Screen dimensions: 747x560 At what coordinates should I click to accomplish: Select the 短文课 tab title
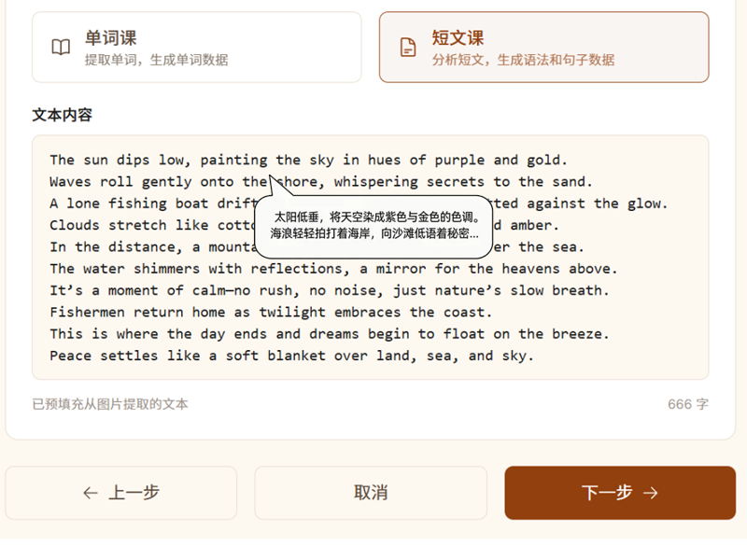(458, 38)
